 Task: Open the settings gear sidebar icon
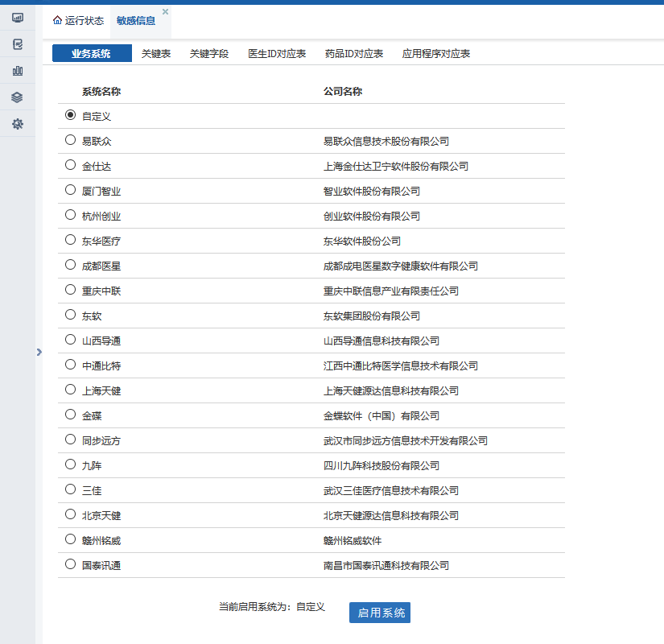tap(18, 124)
